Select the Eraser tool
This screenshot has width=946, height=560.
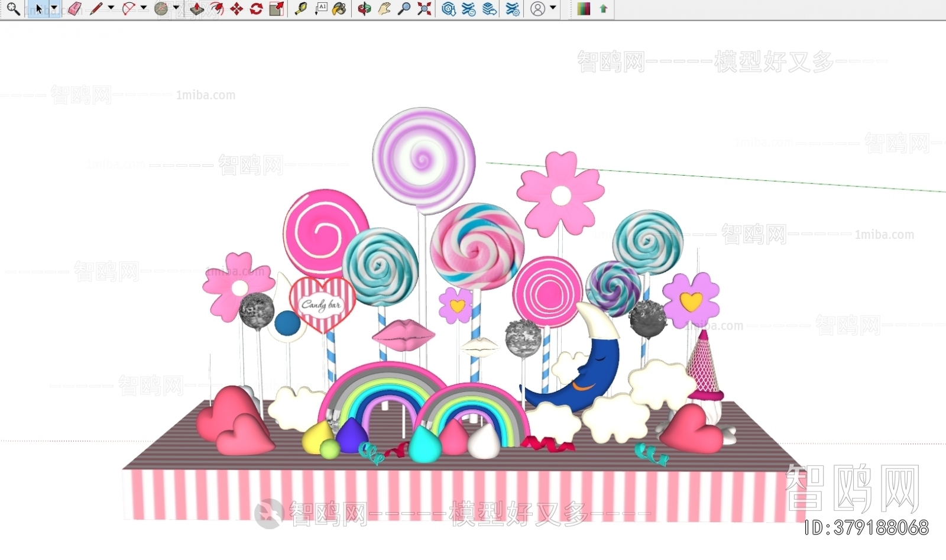pyautogui.click(x=74, y=9)
